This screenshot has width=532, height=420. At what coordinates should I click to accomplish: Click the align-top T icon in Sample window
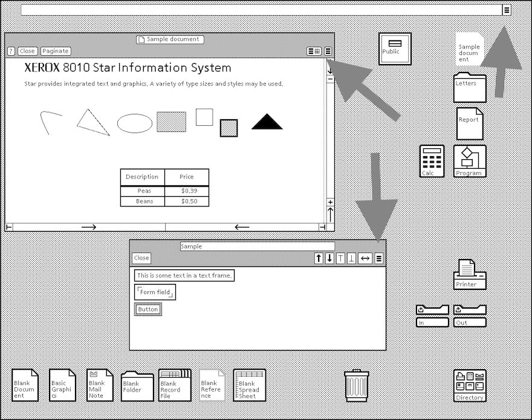(x=340, y=258)
